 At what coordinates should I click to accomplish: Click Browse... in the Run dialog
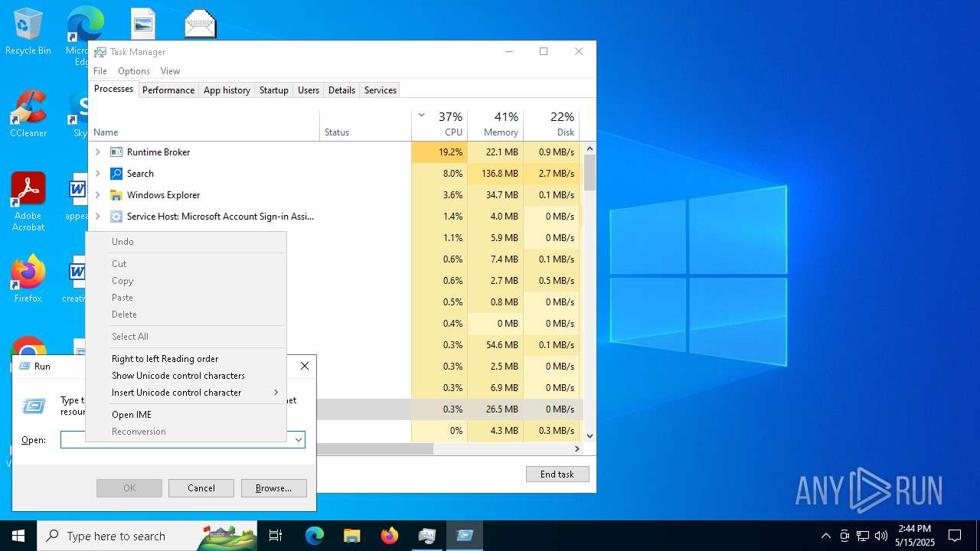pyautogui.click(x=274, y=488)
